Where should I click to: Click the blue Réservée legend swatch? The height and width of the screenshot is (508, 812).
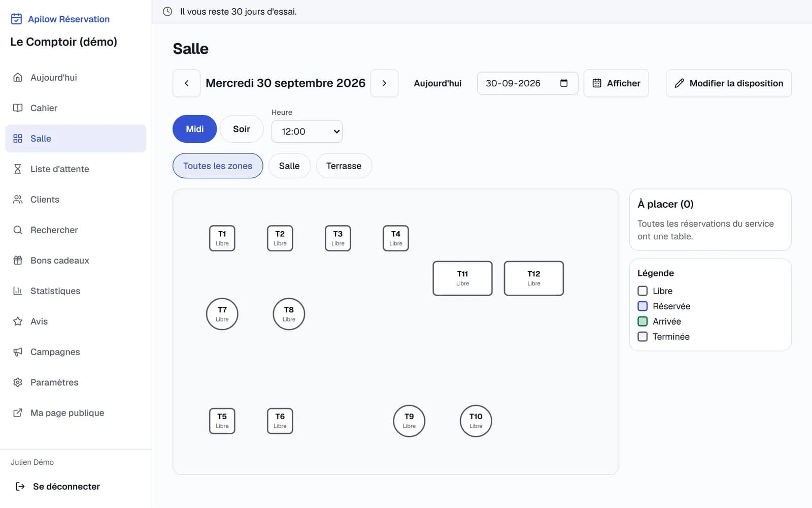click(x=642, y=306)
